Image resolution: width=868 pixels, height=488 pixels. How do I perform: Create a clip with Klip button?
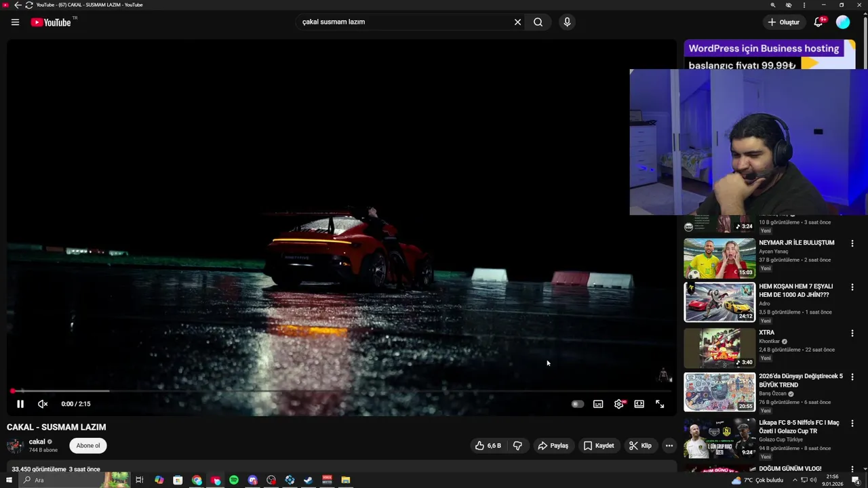(x=640, y=445)
